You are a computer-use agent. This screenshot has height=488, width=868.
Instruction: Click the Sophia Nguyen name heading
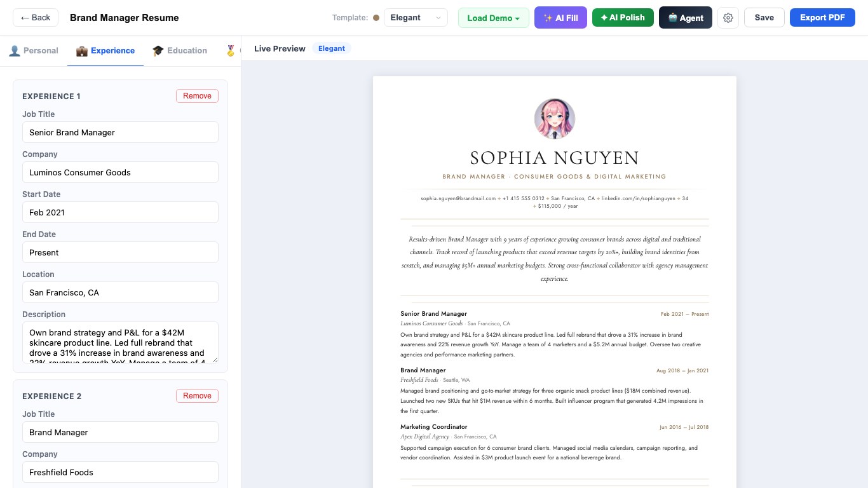click(555, 158)
